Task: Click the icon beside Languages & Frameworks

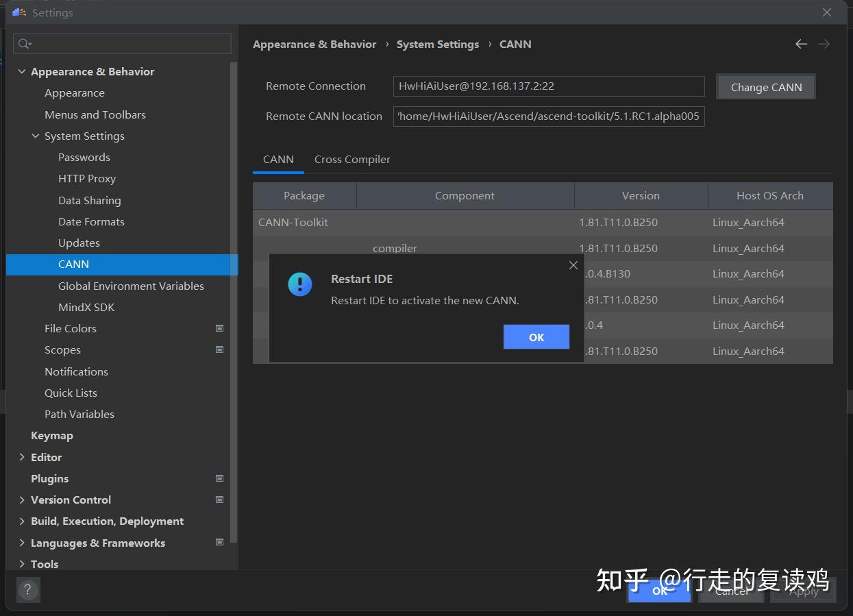Action: 219,543
